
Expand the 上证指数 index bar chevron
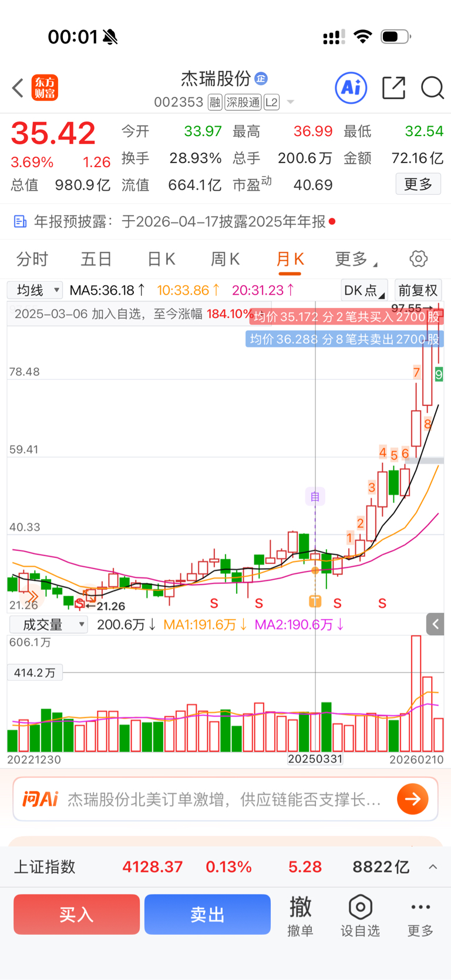pos(433,867)
